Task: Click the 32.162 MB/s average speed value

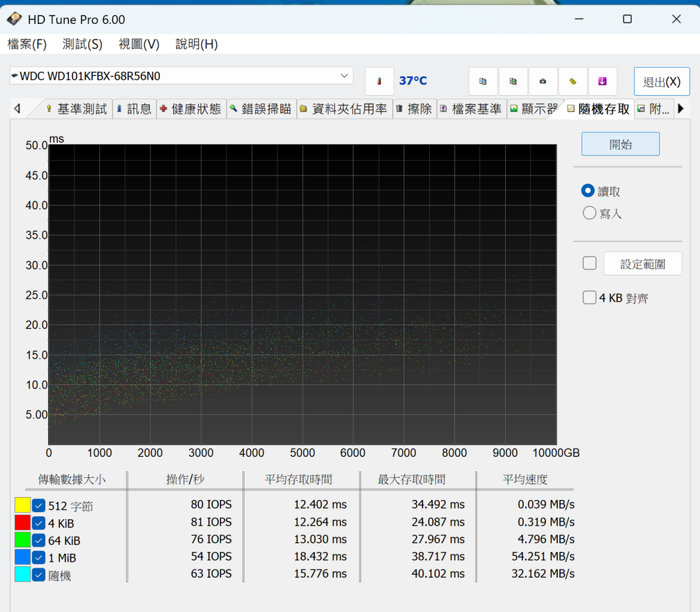Action: (x=543, y=574)
